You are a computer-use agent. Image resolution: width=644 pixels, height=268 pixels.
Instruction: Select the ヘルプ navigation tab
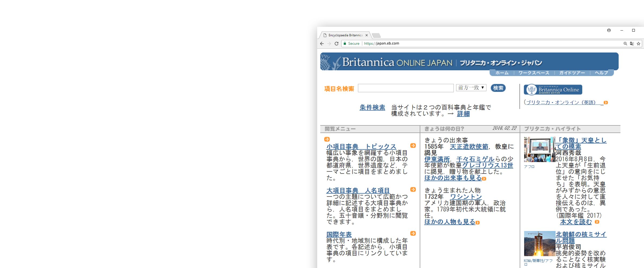601,73
